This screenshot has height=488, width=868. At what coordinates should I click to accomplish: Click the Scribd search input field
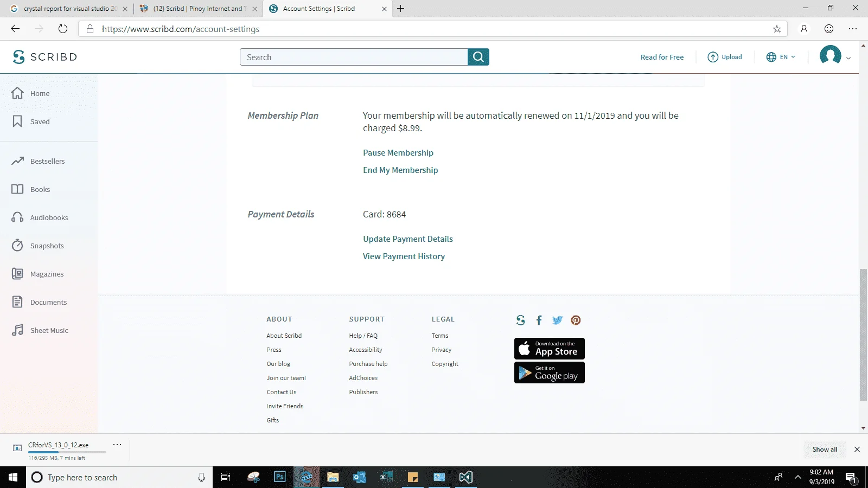[354, 57]
